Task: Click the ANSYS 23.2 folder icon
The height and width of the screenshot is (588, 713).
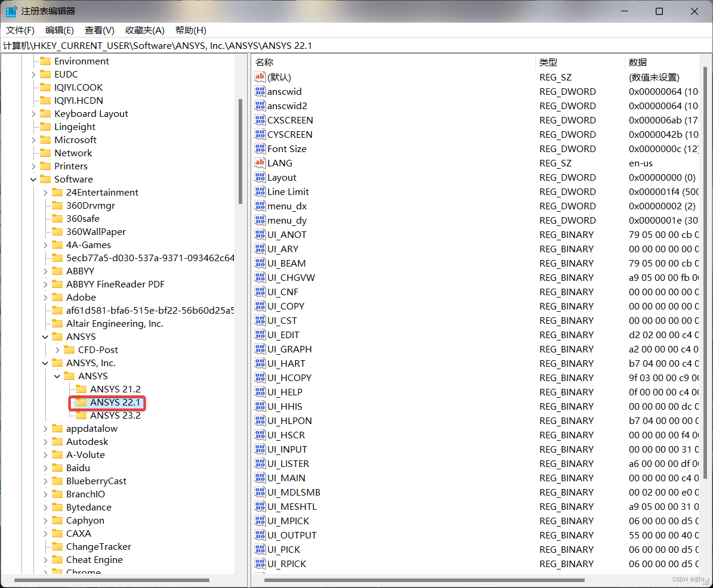Action: coord(81,415)
